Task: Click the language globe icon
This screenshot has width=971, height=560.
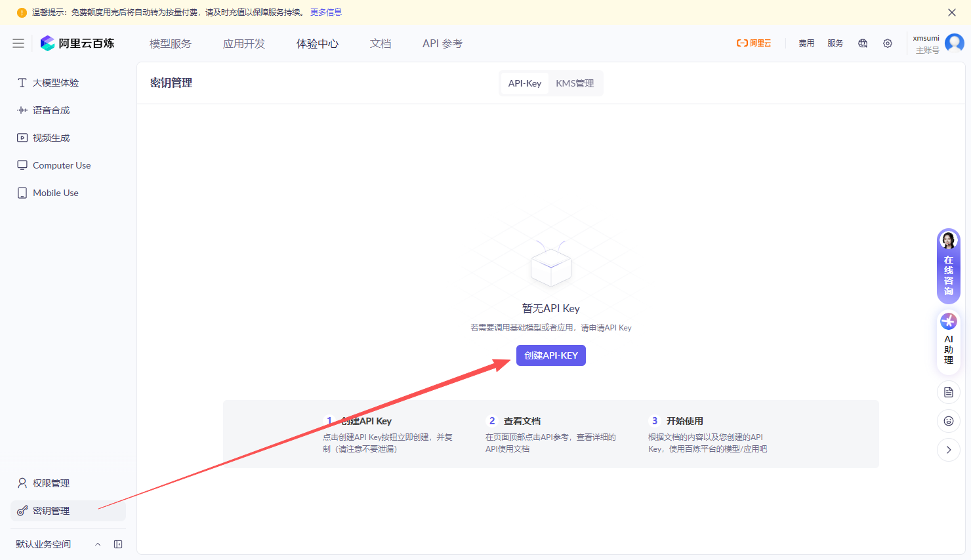Action: pos(863,43)
